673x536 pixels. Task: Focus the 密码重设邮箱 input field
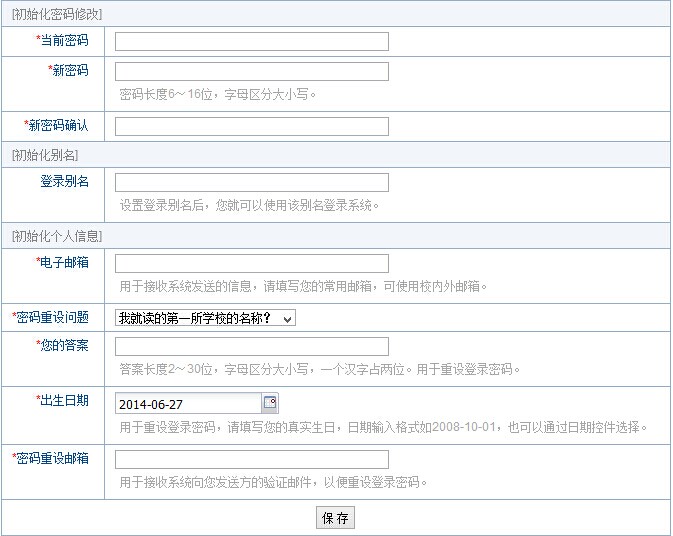coord(251,459)
